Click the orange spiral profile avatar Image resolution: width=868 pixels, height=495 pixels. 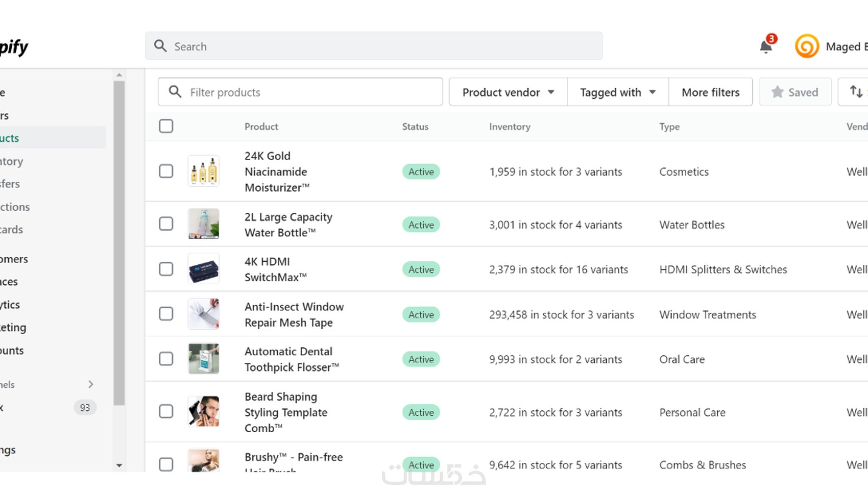coord(807,46)
